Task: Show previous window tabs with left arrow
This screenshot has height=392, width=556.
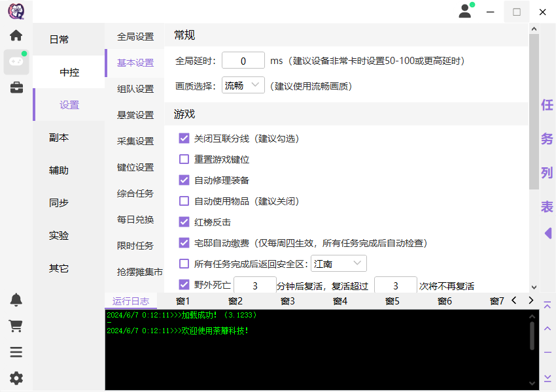Action: point(514,301)
